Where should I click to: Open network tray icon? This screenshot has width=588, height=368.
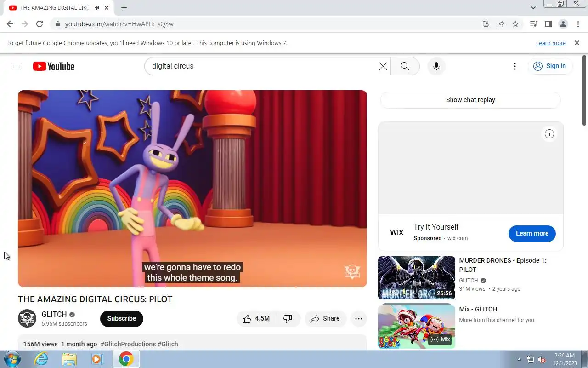[531, 359]
